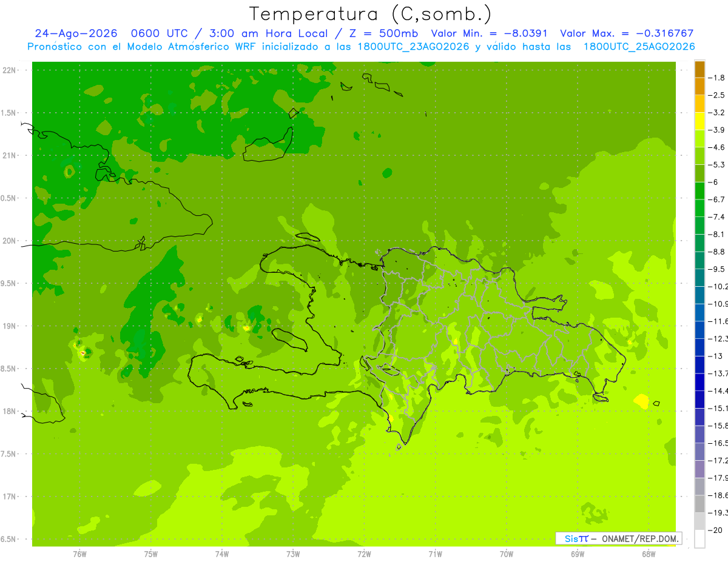Pick the white swatch below -20
This screenshot has width=728, height=562.
[699, 539]
